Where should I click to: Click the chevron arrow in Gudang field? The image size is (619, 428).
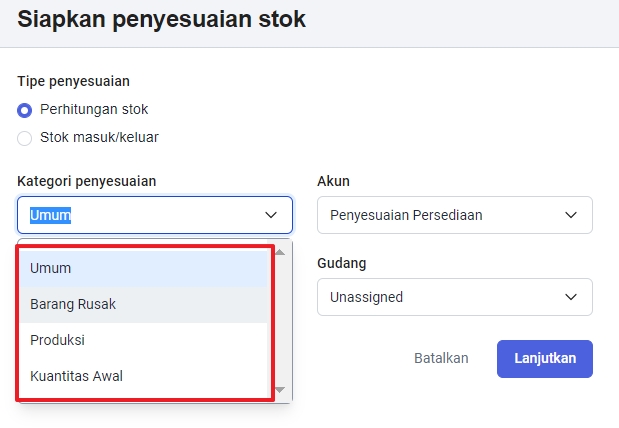[x=571, y=297]
